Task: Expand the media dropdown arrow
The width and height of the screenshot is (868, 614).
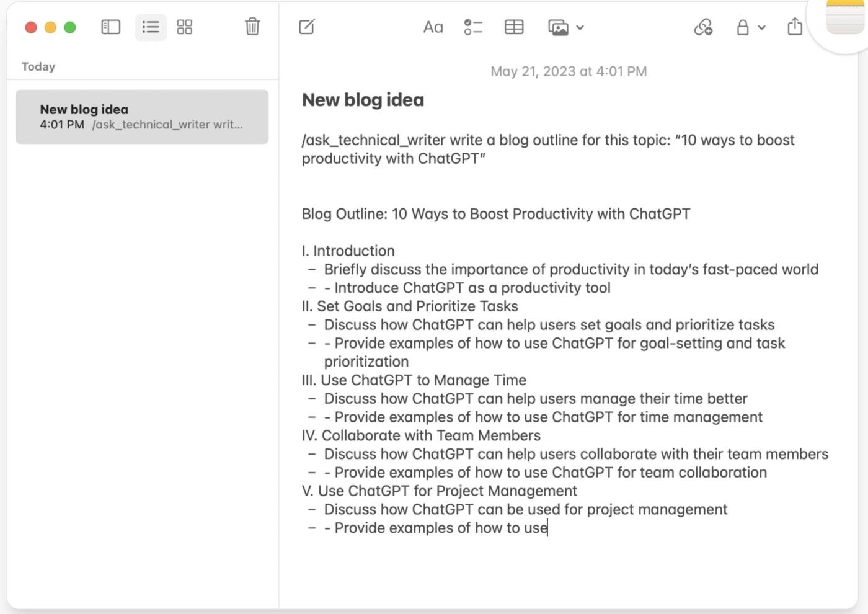Action: [x=580, y=27]
